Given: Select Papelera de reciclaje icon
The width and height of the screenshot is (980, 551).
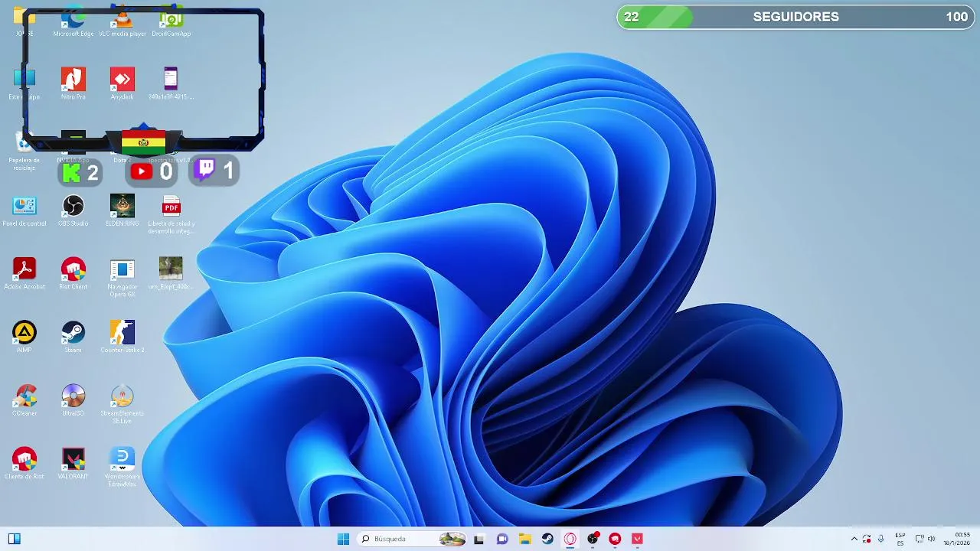Looking at the screenshot, I should point(24,151).
